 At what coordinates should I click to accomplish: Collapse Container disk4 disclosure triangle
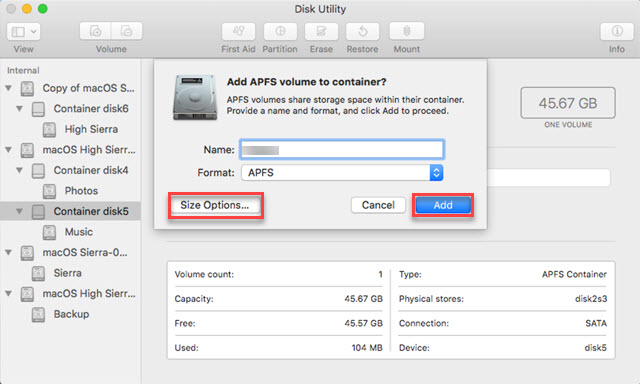[19, 170]
